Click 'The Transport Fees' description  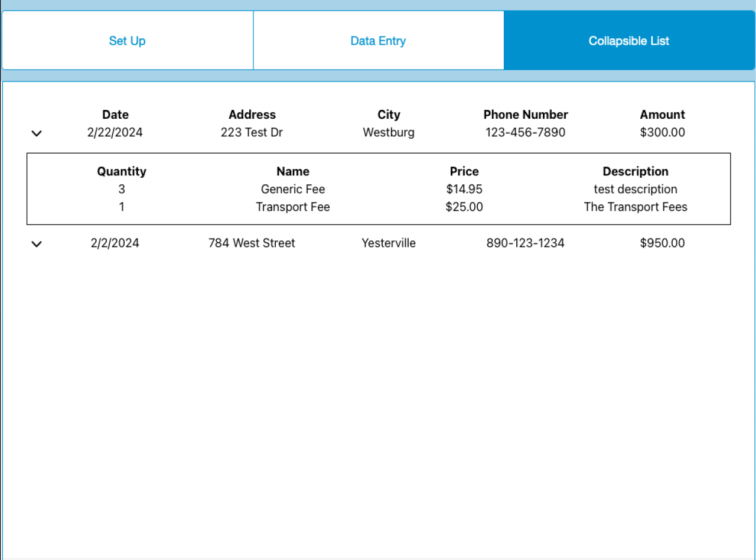click(x=636, y=207)
